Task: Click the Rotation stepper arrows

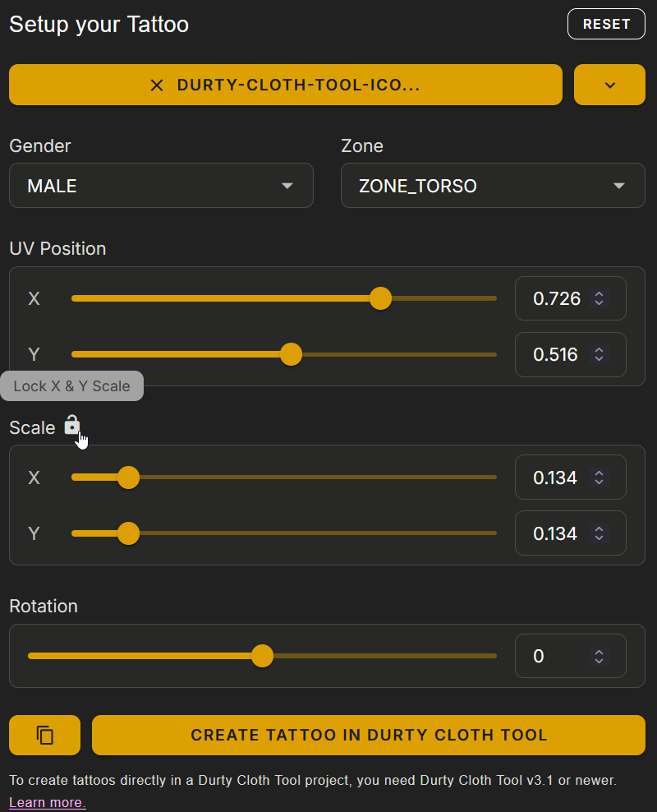Action: pos(600,656)
